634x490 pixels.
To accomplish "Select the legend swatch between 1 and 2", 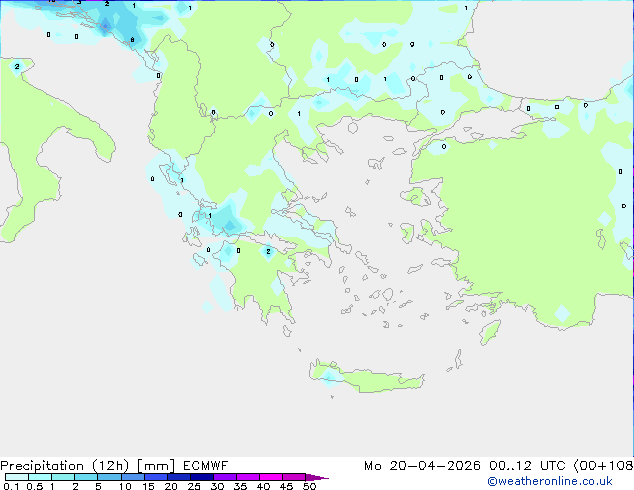I will tap(63, 477).
